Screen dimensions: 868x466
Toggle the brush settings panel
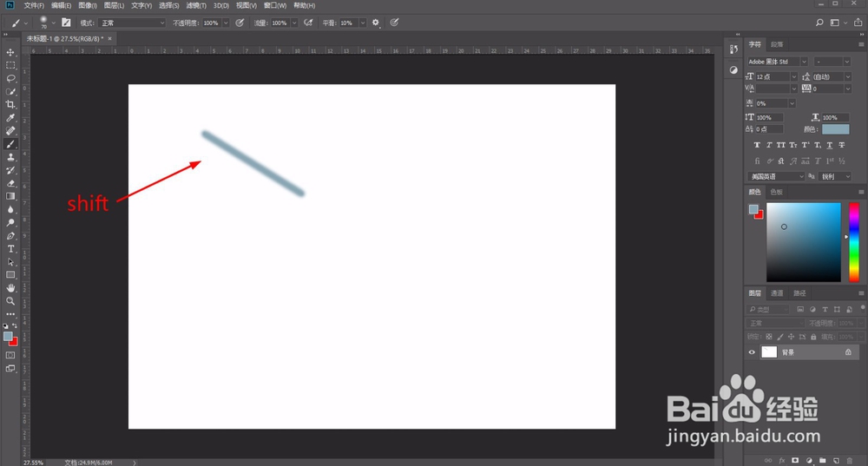67,23
